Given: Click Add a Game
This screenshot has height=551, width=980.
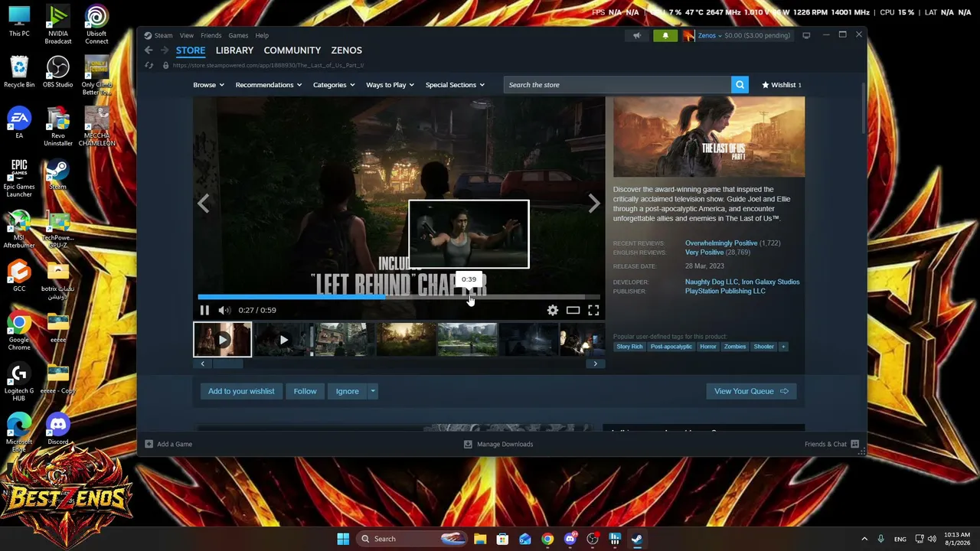Looking at the screenshot, I should tap(168, 444).
